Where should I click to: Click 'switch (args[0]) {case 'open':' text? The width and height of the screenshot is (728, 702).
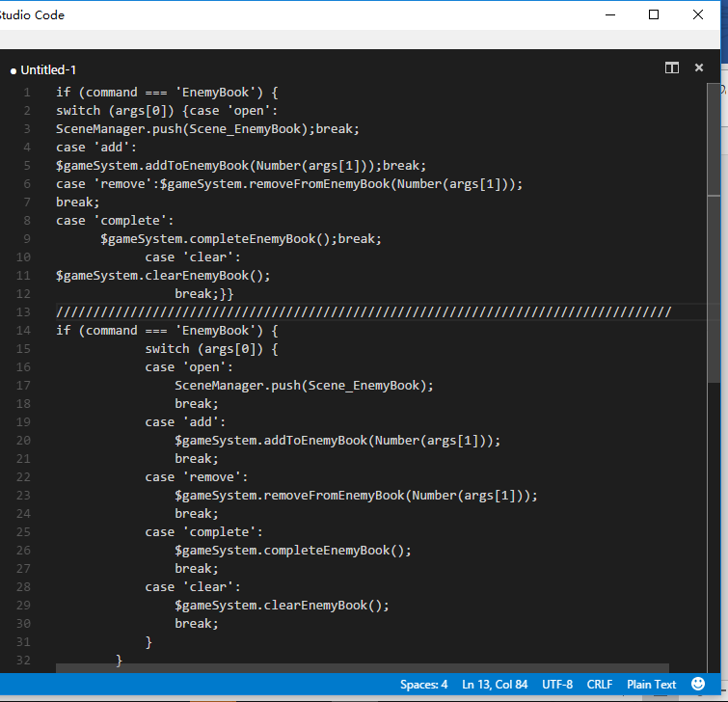167,111
